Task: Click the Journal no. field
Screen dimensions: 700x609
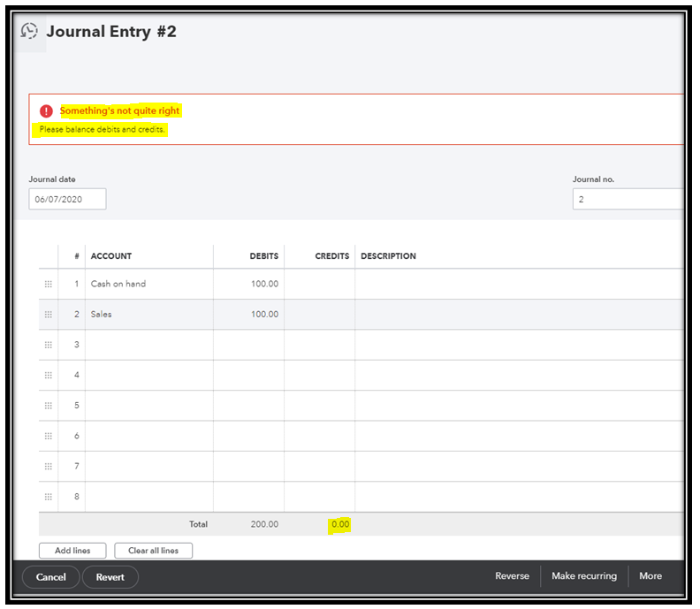Action: pos(628,199)
